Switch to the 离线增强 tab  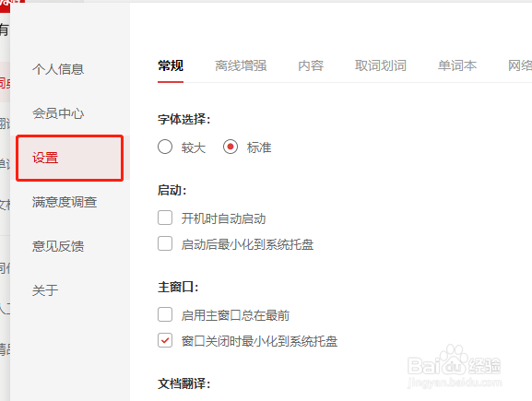[x=241, y=65]
